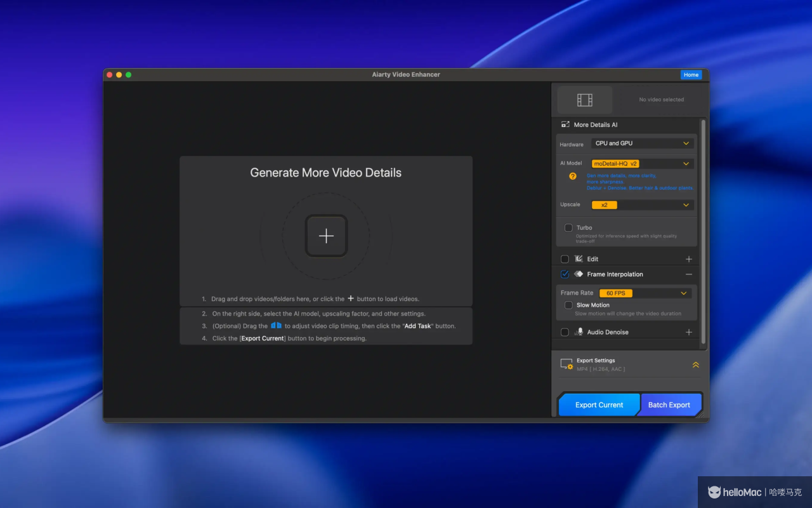Uncheck the Frame Interpolation checkbox

[x=565, y=274]
